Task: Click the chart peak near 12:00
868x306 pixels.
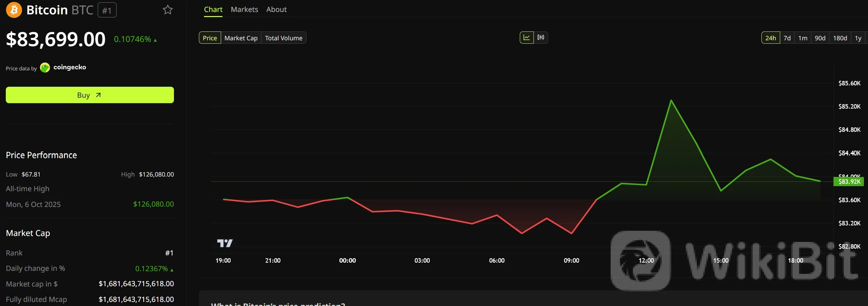Action: point(671,100)
